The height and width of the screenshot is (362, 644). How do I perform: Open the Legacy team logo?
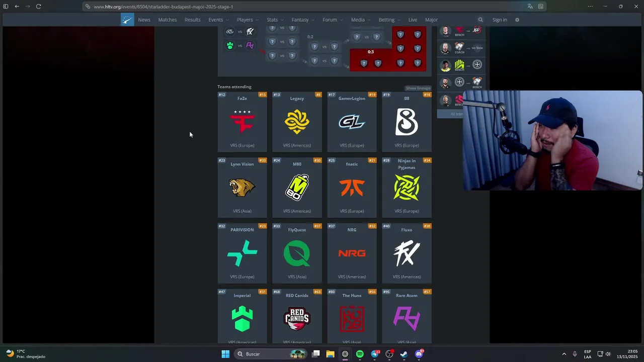pos(297,122)
